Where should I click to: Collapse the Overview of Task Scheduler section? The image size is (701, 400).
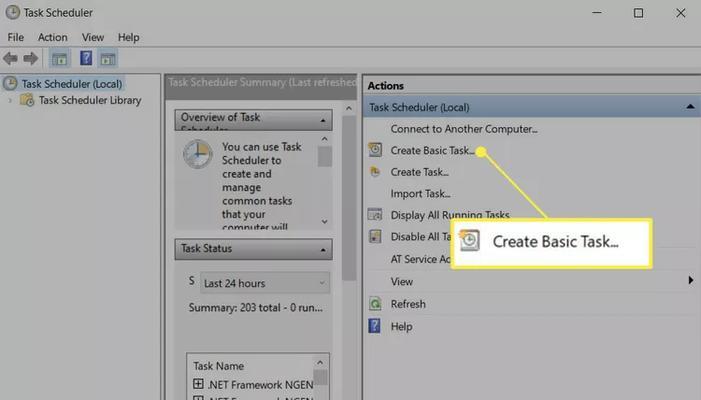point(323,121)
